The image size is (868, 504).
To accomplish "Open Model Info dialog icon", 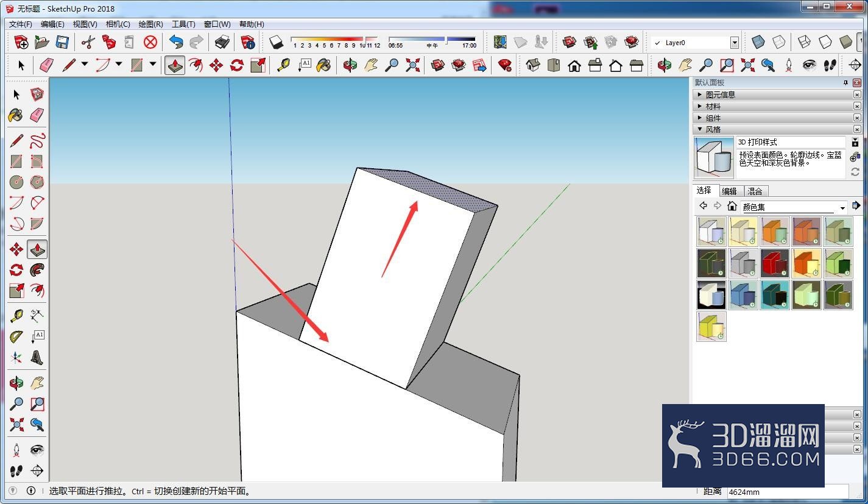I will point(248,42).
